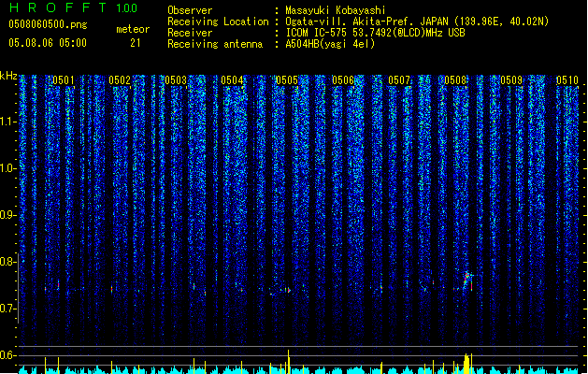Click the 0509 time marker

click(511, 79)
